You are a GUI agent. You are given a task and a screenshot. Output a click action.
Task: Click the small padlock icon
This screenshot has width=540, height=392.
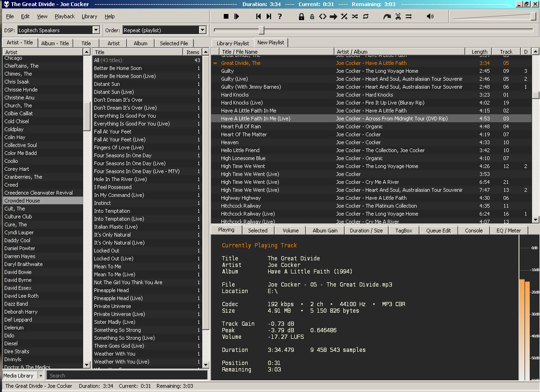click(312, 17)
